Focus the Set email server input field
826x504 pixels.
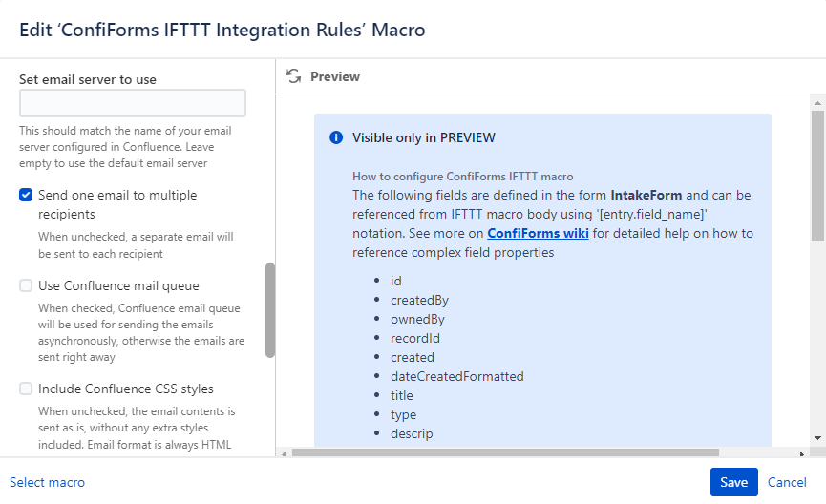[133, 103]
